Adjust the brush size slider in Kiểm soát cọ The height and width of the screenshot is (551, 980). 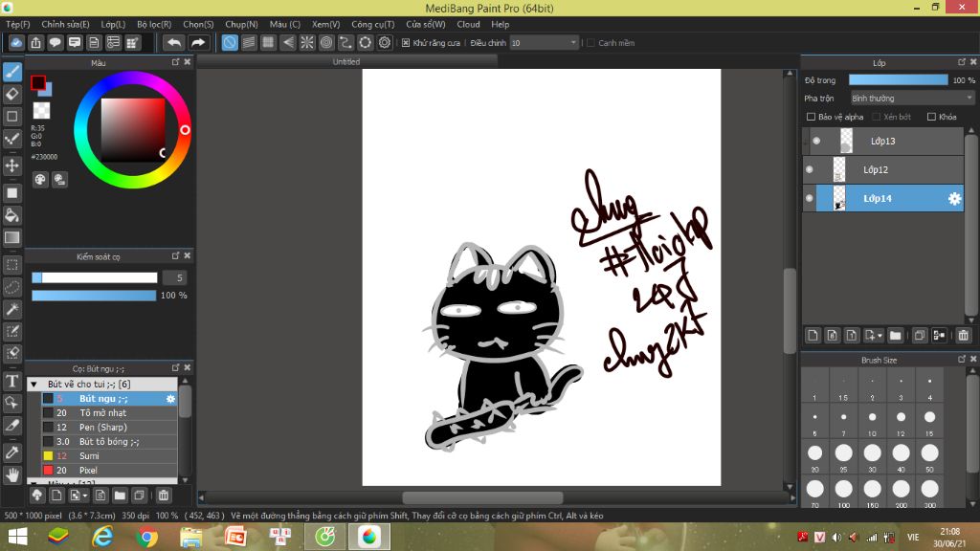(x=95, y=277)
